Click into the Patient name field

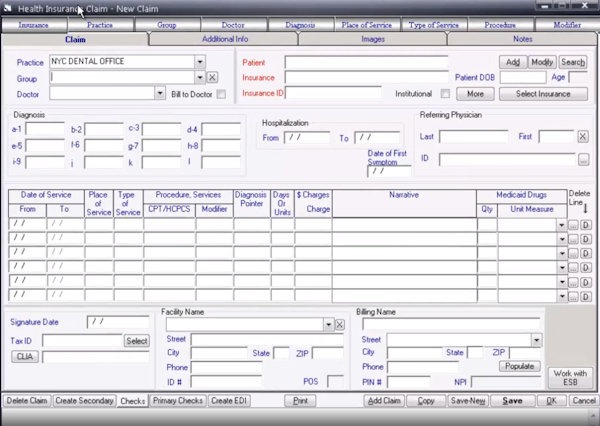coord(365,62)
